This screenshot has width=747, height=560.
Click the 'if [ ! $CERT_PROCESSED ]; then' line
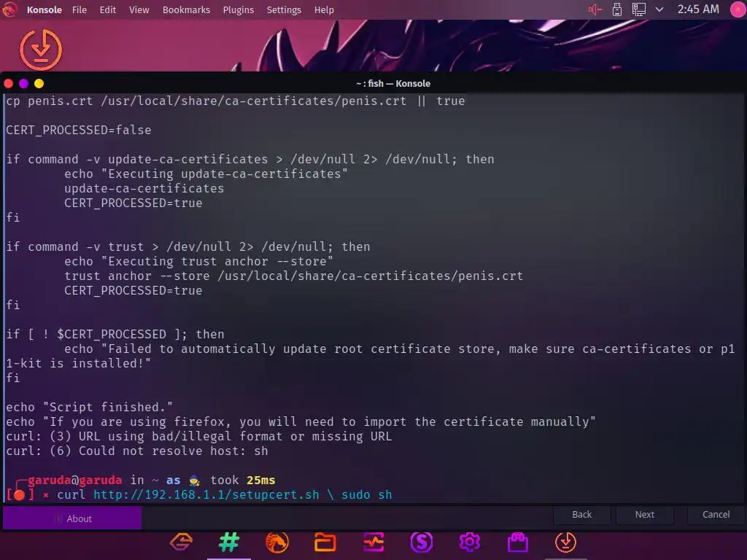coord(115,334)
